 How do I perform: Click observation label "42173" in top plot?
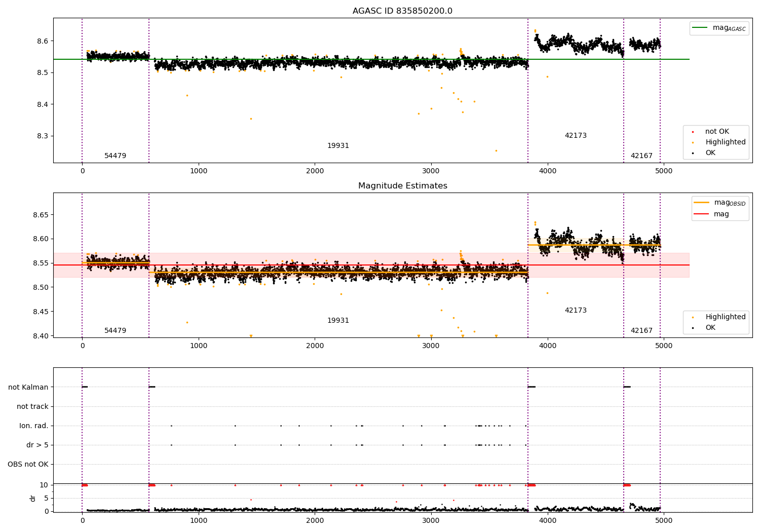tap(576, 136)
